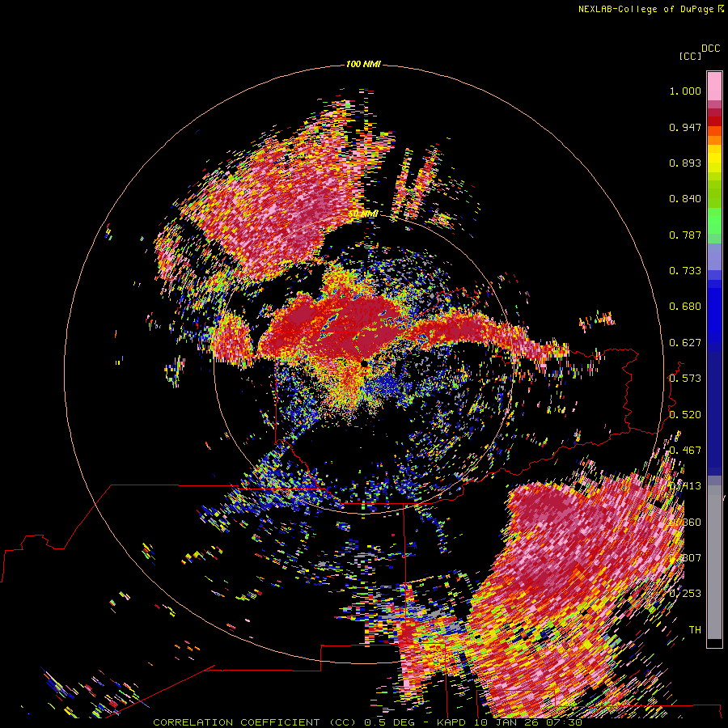Image resolution: width=728 pixels, height=728 pixels.
Task: Click the 0.573 scale value
Action: point(685,379)
